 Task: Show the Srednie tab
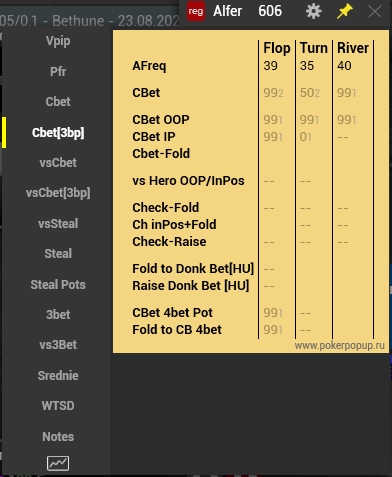pos(58,376)
